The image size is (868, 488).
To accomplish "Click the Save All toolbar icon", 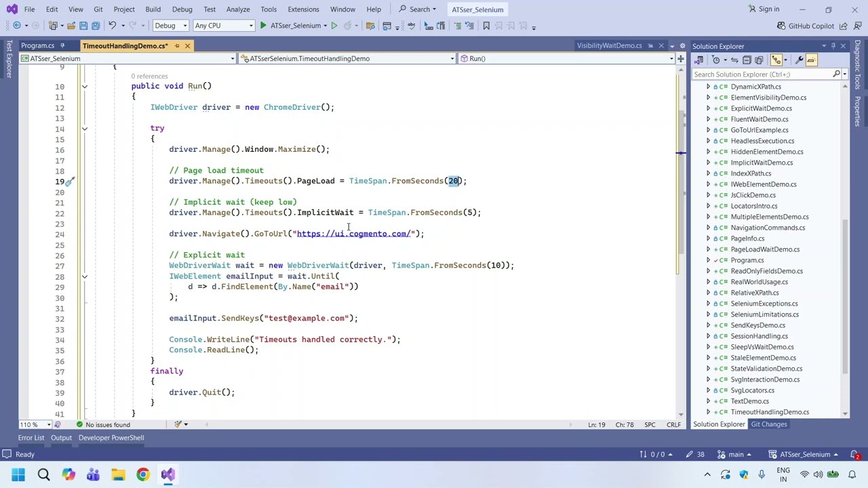I will pos(96,26).
